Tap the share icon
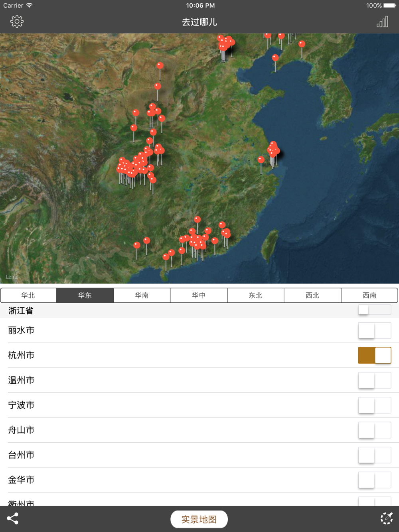Viewport: 399px width, 532px height. pos(13,518)
